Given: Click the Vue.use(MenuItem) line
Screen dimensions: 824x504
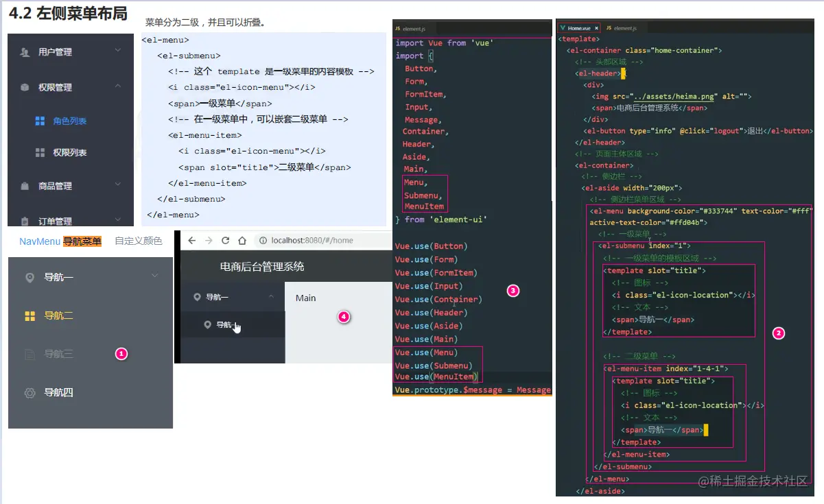Looking at the screenshot, I should coord(436,376).
